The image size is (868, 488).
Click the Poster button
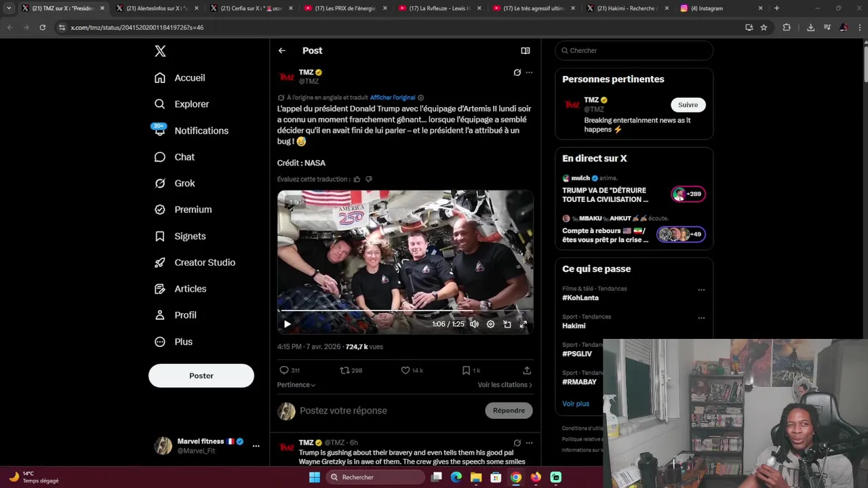pyautogui.click(x=201, y=375)
